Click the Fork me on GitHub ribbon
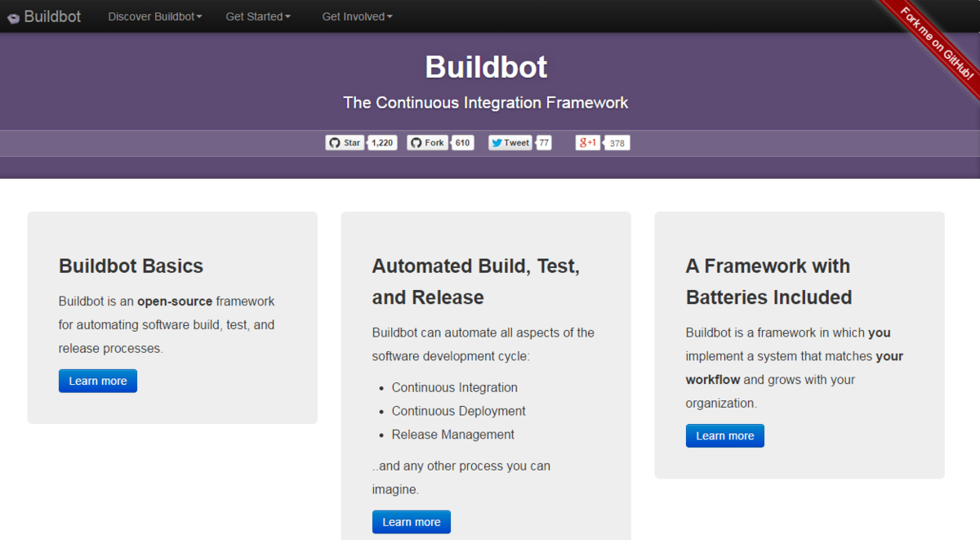This screenshot has width=980, height=540. click(x=936, y=42)
